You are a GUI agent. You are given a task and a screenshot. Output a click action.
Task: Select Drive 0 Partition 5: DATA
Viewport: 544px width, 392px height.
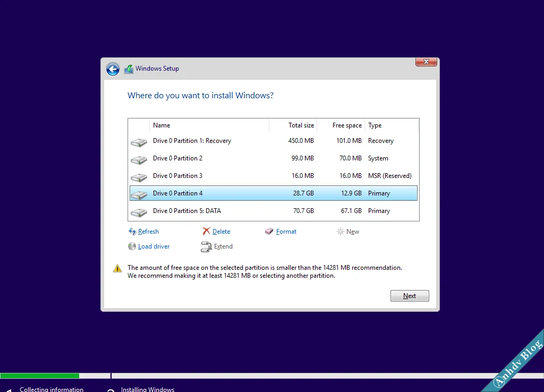239,211
